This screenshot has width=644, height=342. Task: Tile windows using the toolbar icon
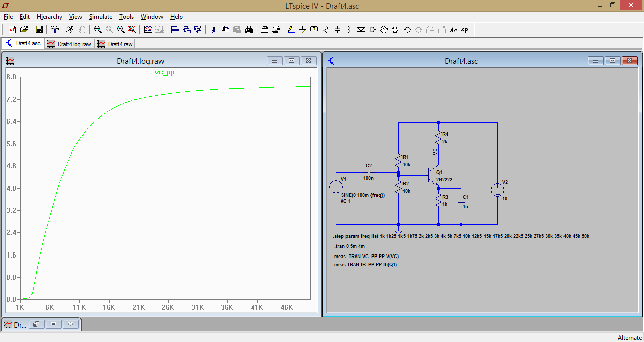[x=175, y=30]
